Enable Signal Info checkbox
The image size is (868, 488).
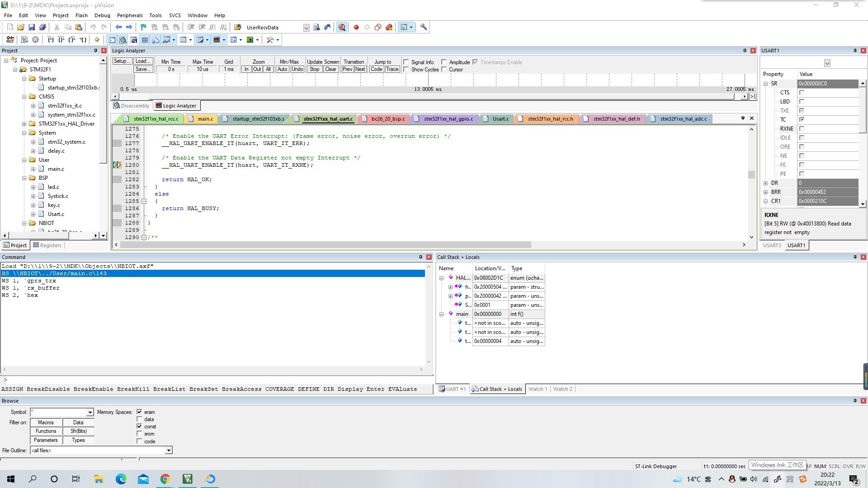click(406, 62)
